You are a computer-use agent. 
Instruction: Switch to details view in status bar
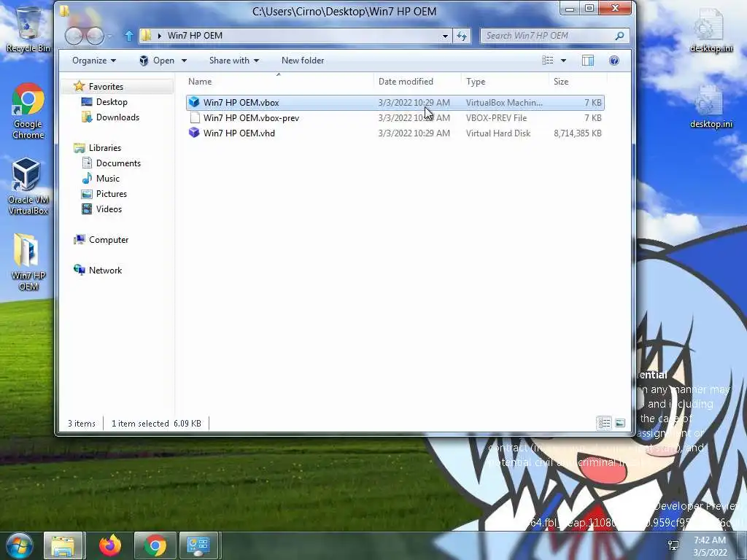tap(604, 423)
